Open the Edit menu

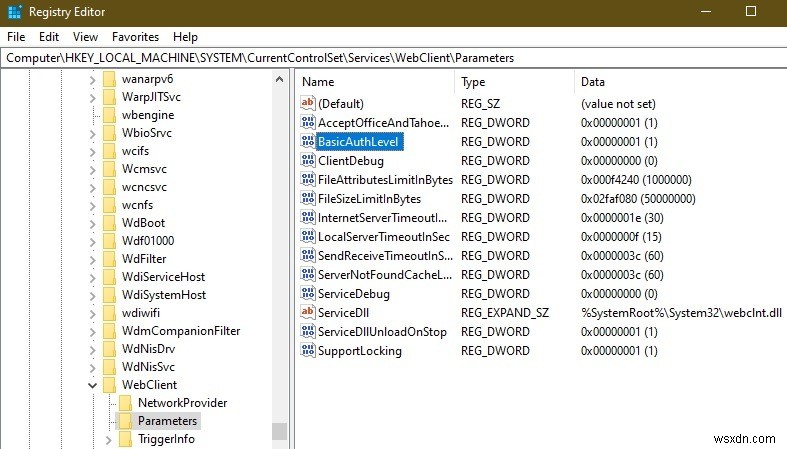[x=49, y=37]
